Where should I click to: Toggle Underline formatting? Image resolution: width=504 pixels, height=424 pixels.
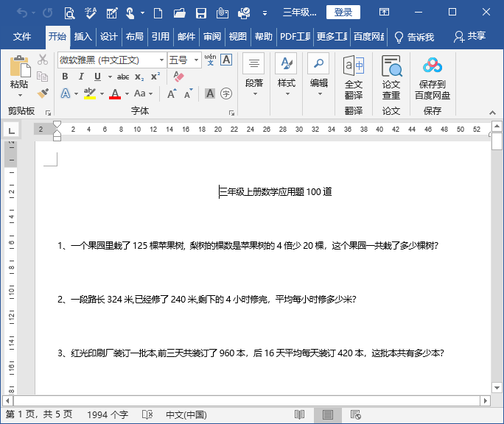pyautogui.click(x=97, y=77)
